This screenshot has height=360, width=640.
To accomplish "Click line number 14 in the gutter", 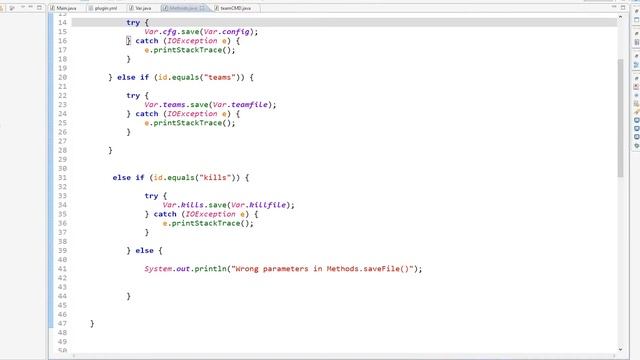I will (x=62, y=22).
